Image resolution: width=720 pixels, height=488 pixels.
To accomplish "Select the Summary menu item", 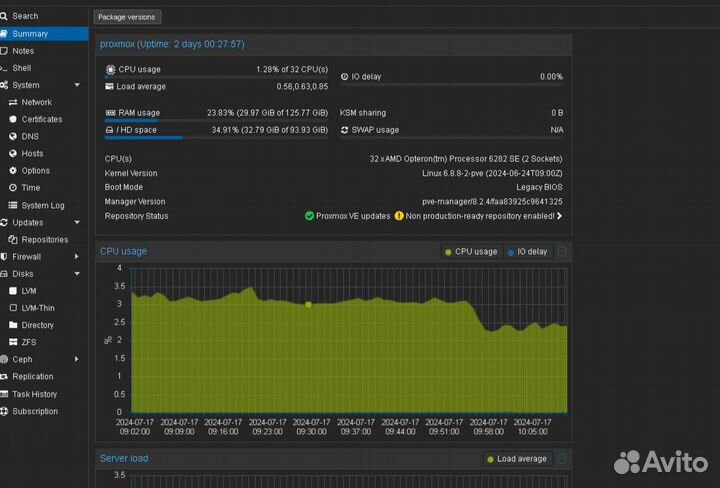I will [44, 34].
